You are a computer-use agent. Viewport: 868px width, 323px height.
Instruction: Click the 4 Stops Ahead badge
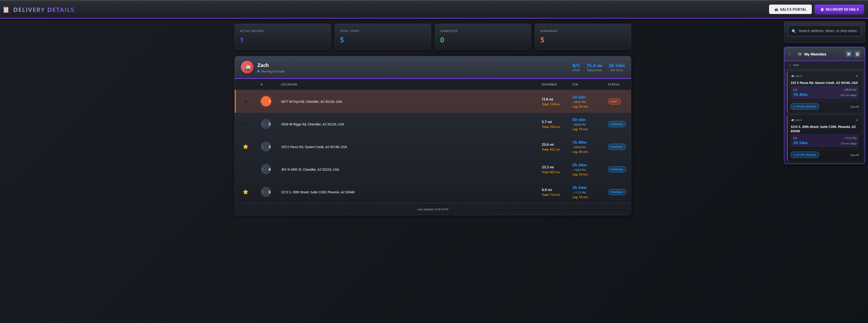pos(804,155)
